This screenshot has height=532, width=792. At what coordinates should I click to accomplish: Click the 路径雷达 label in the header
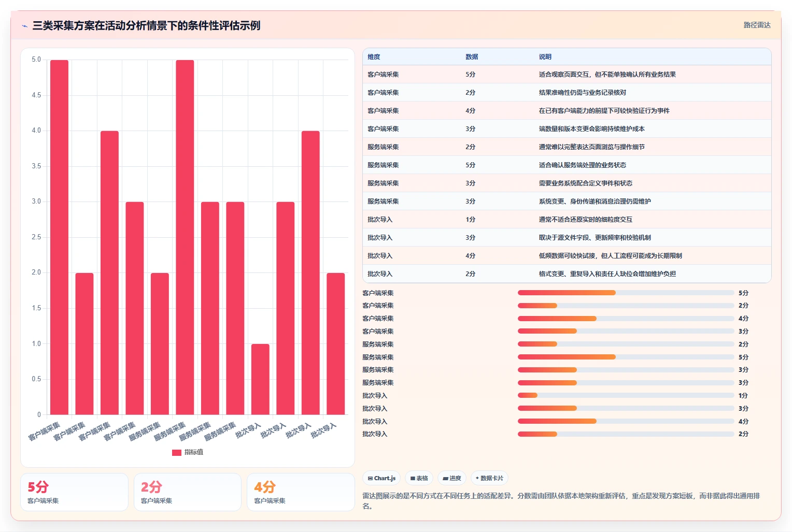[757, 25]
